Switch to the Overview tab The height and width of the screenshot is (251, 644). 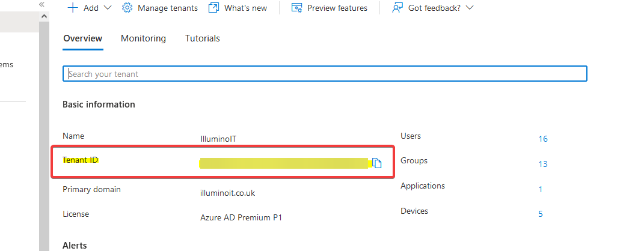tap(82, 38)
